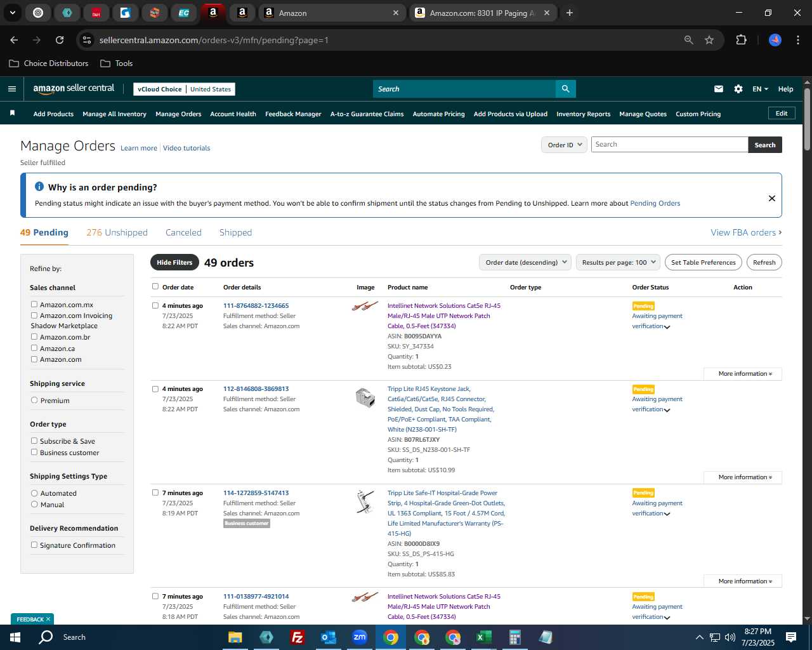
Task: Dismiss the pending order info banner
Action: [x=772, y=198]
